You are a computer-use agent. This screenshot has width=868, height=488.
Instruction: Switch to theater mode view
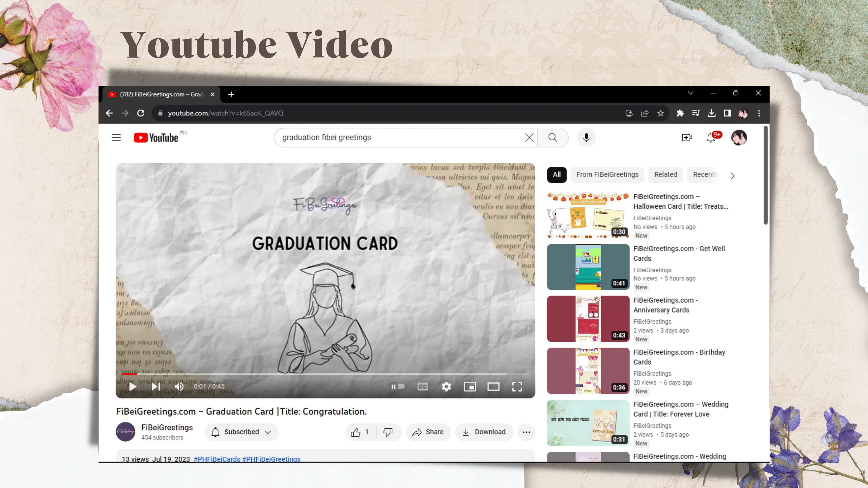click(493, 386)
